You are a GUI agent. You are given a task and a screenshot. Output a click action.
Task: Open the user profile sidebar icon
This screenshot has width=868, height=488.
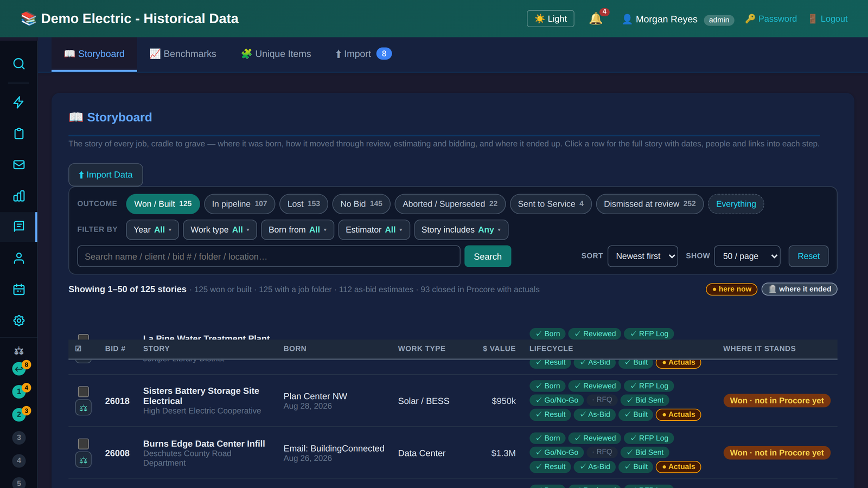pos(19,258)
